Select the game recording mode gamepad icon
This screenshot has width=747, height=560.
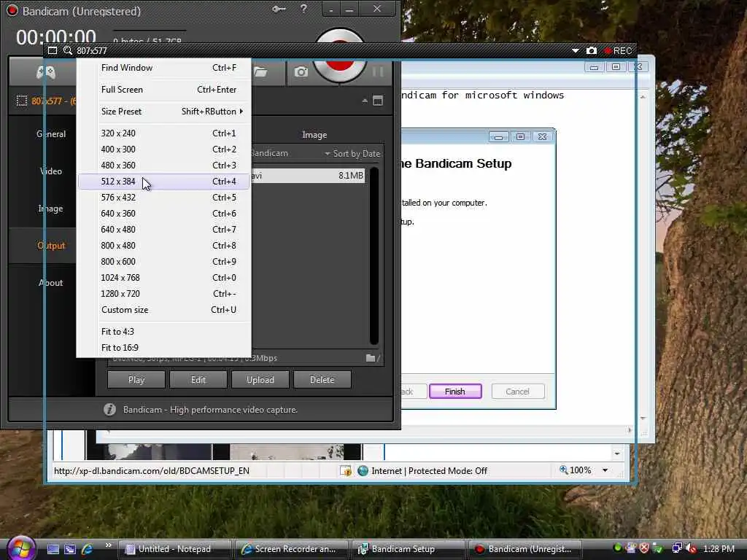(x=46, y=72)
